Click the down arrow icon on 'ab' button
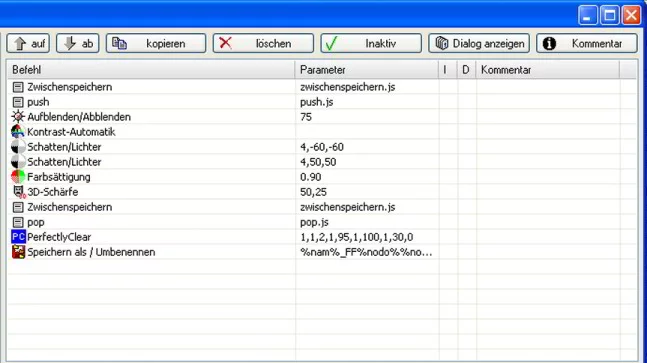The width and height of the screenshot is (647, 363). point(70,43)
